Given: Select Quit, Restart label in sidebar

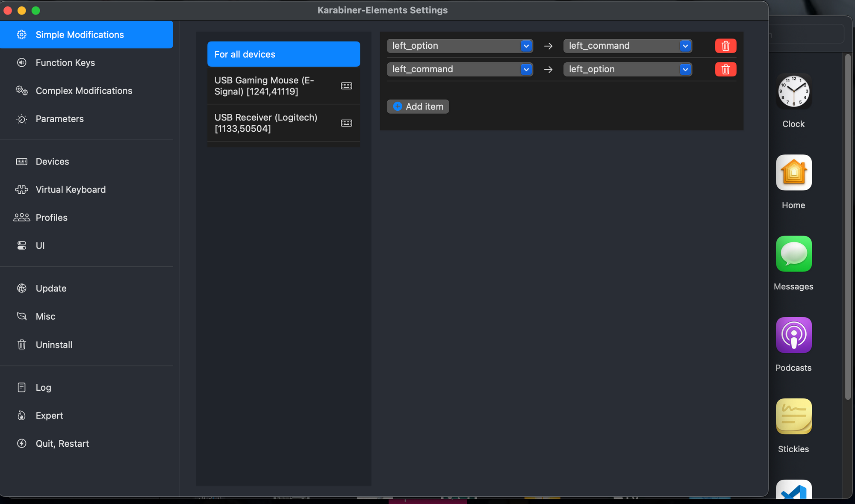Looking at the screenshot, I should [62, 444].
